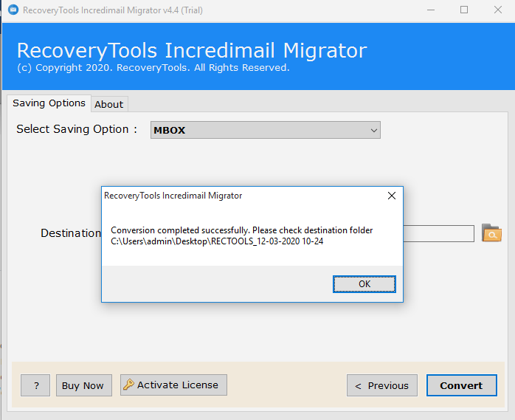The image size is (515, 420).
Task: Open the folder browse icon beside the Destination field
Action: (x=491, y=233)
